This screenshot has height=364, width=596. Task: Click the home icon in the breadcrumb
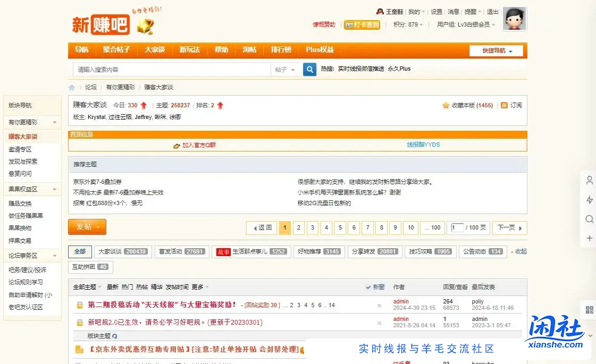[72, 87]
